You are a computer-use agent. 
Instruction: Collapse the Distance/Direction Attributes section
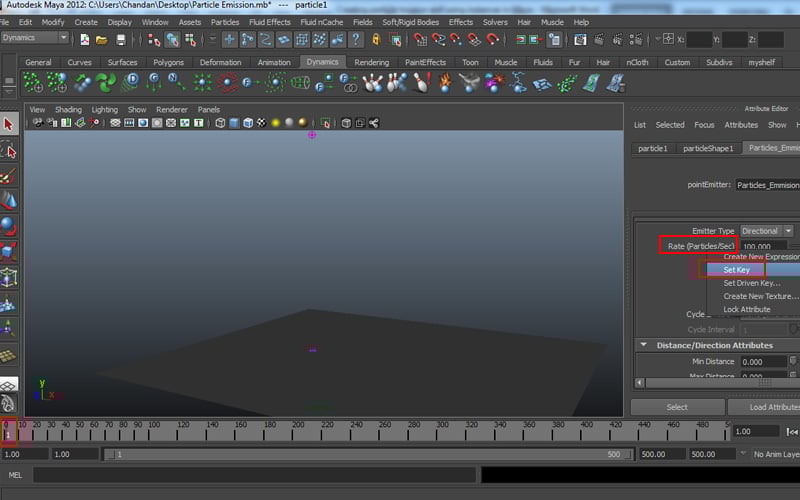tap(643, 345)
